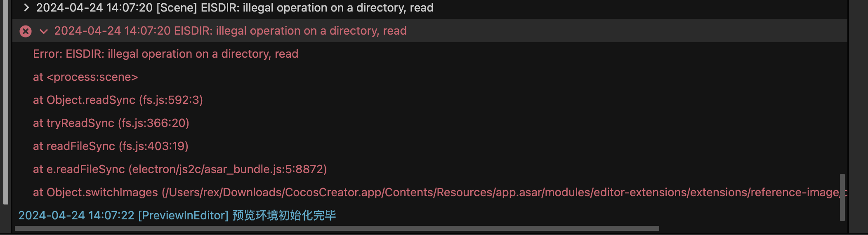Click the red error X icon
This screenshot has width=868, height=235.
26,31
